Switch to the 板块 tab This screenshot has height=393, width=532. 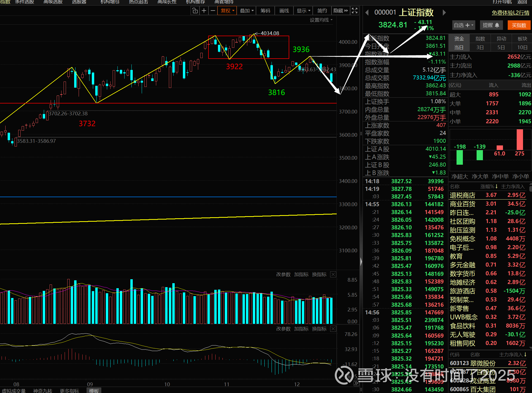[522, 39]
